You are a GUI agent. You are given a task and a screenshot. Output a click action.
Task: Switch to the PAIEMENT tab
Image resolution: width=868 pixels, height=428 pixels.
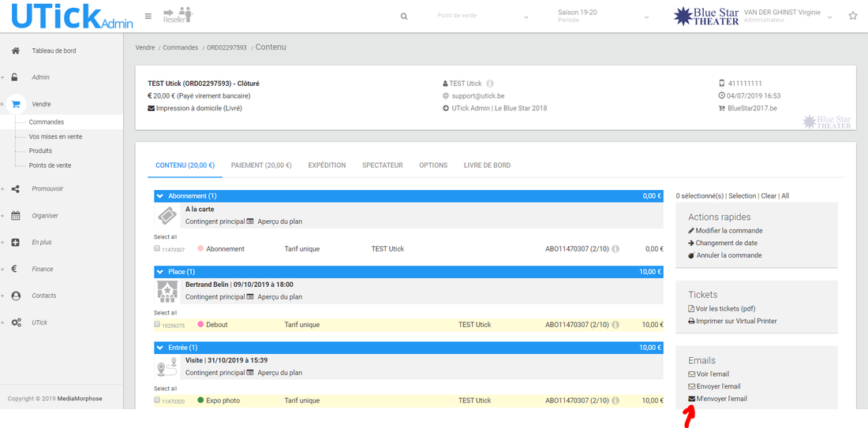pyautogui.click(x=261, y=166)
